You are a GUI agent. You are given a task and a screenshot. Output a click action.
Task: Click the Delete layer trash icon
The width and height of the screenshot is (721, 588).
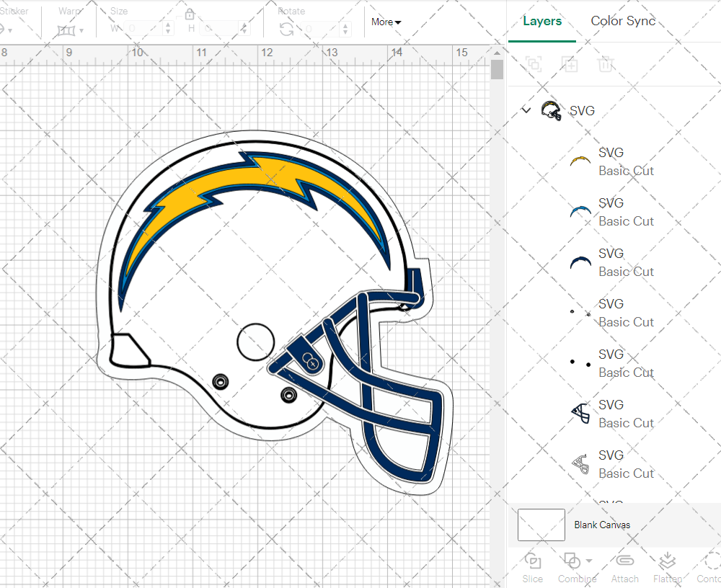606,65
